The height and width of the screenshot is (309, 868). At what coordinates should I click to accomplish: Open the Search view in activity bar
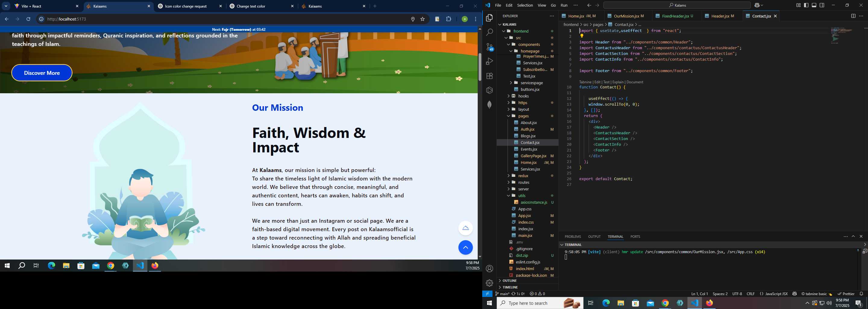[489, 32]
